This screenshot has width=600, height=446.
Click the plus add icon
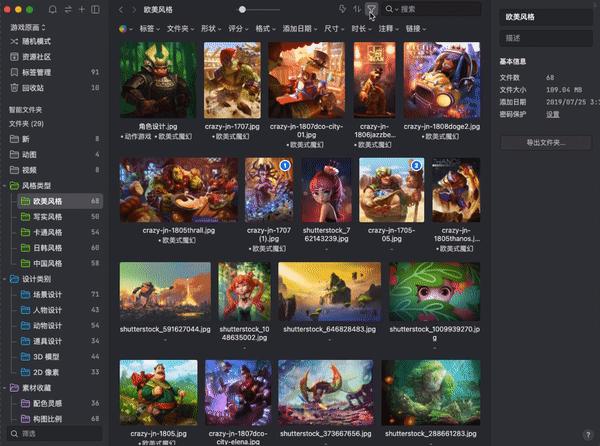tap(82, 10)
